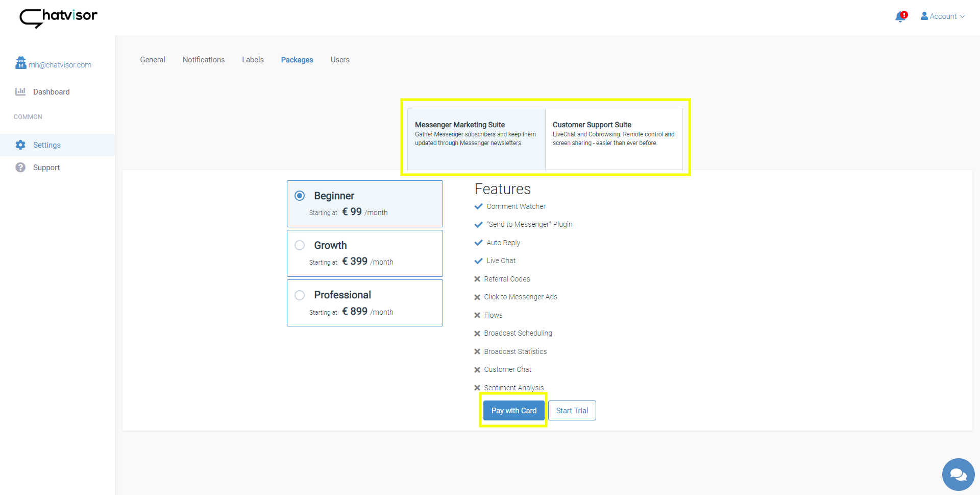980x495 pixels.
Task: Click the Dashboard chart icon
Action: [x=20, y=91]
